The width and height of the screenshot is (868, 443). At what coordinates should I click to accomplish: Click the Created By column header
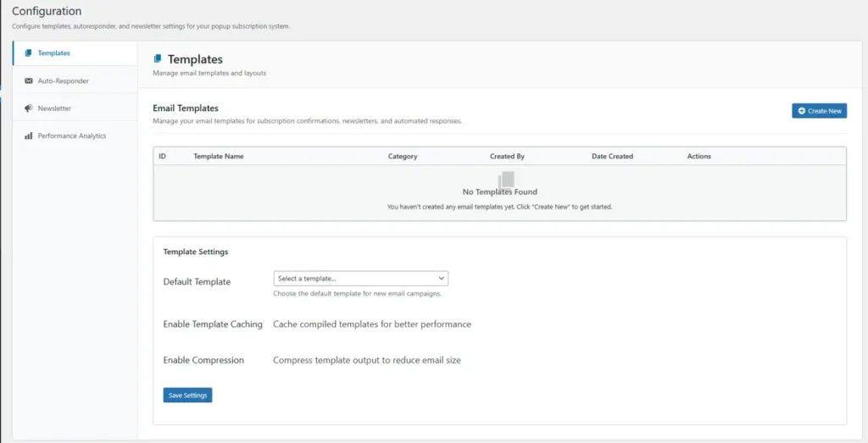pyautogui.click(x=507, y=157)
